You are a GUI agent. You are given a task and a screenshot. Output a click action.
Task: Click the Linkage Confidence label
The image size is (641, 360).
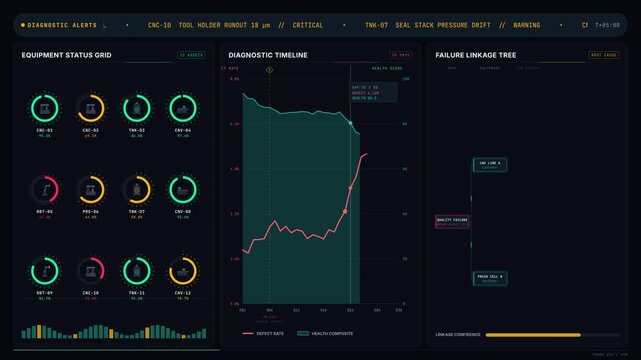(x=458, y=335)
